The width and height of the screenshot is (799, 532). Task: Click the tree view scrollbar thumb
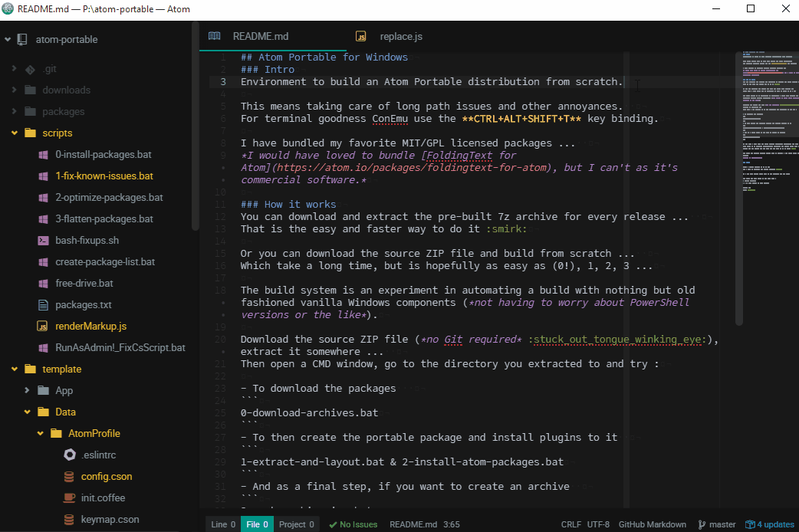[195, 126]
